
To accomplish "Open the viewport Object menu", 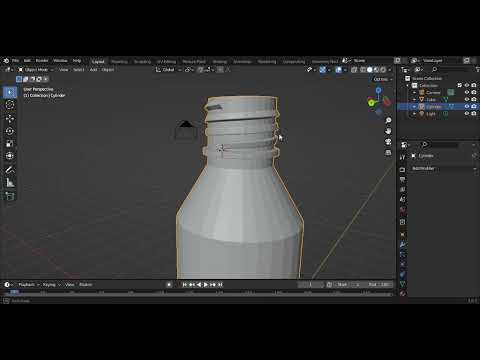I will (x=108, y=70).
